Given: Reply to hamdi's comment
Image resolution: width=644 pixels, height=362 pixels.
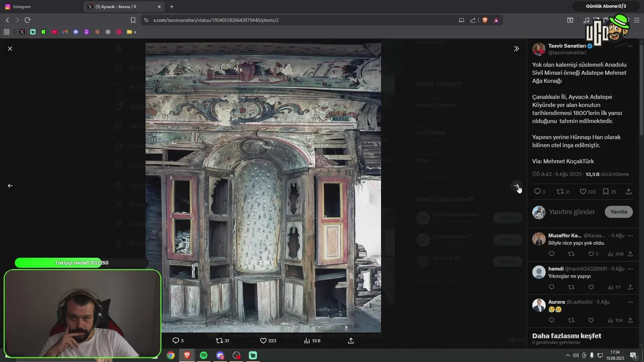Looking at the screenshot, I should pyautogui.click(x=551, y=287).
